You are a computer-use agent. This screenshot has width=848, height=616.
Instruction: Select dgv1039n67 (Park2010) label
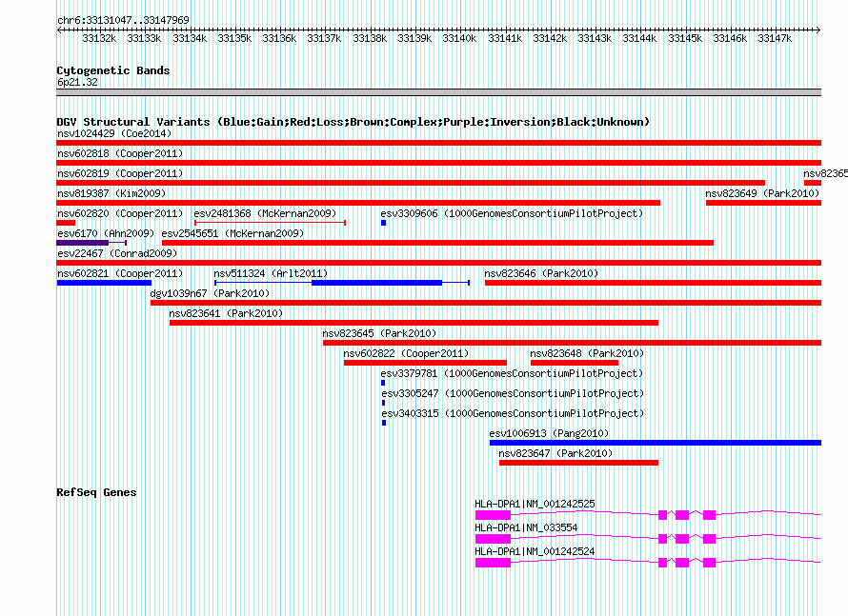(x=210, y=293)
